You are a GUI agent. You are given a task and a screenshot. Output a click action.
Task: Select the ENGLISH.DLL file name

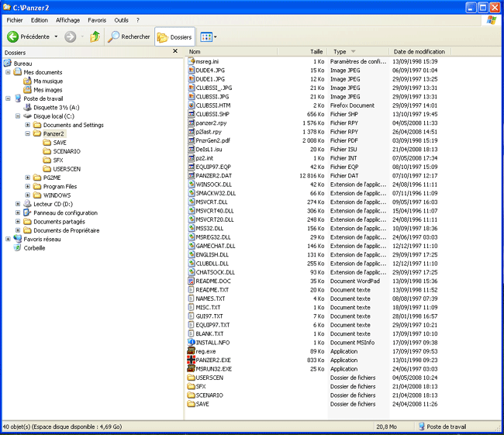click(x=212, y=254)
